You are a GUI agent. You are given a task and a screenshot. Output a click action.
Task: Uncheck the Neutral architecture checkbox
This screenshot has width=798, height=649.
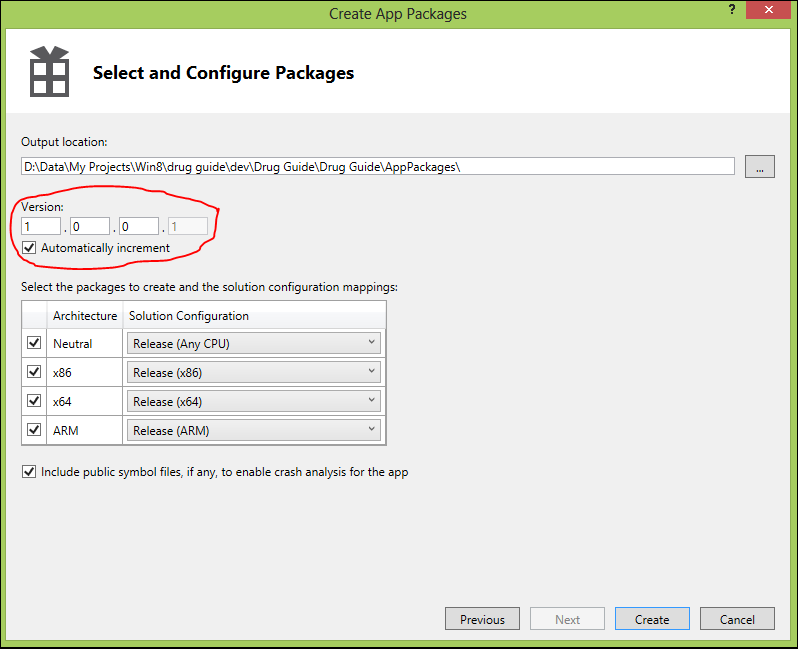[x=35, y=343]
